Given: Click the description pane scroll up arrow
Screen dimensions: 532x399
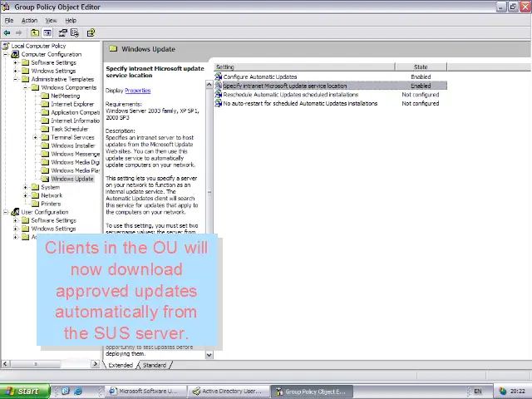Looking at the screenshot, I should point(209,84).
